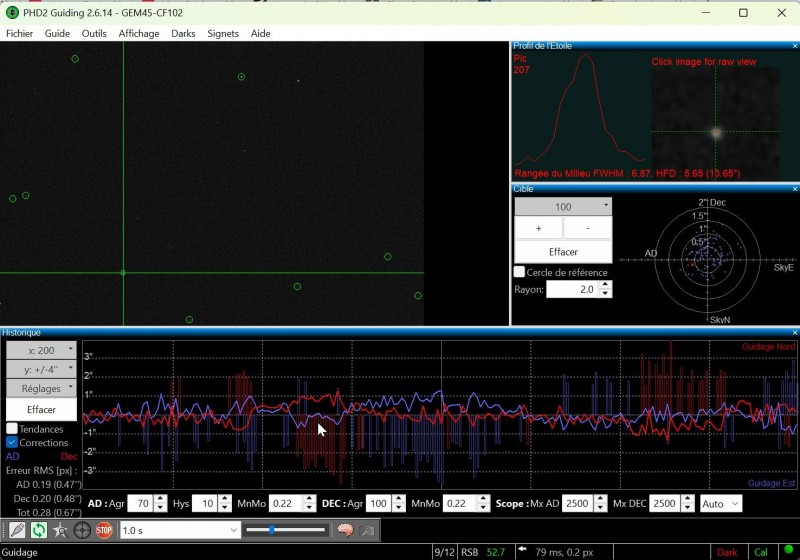Screen dimensions: 800x560
Task: Click the 9/12 star count status
Action: tap(444, 552)
